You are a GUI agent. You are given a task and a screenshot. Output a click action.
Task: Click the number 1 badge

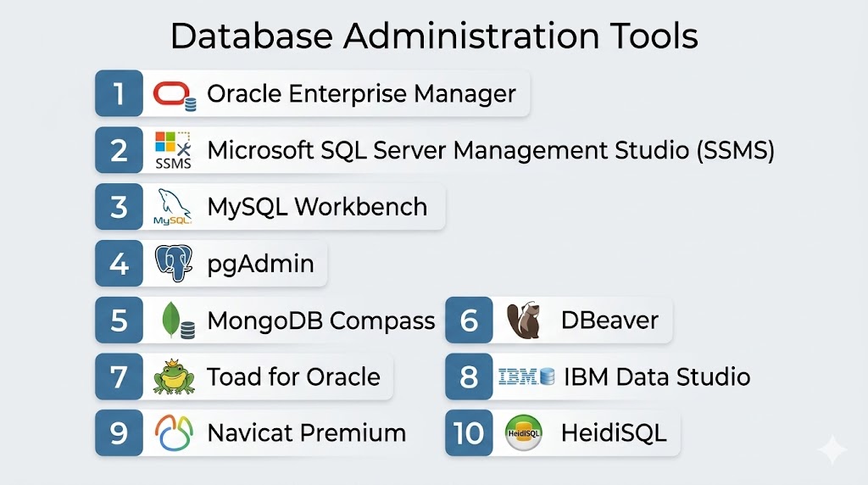coord(119,94)
